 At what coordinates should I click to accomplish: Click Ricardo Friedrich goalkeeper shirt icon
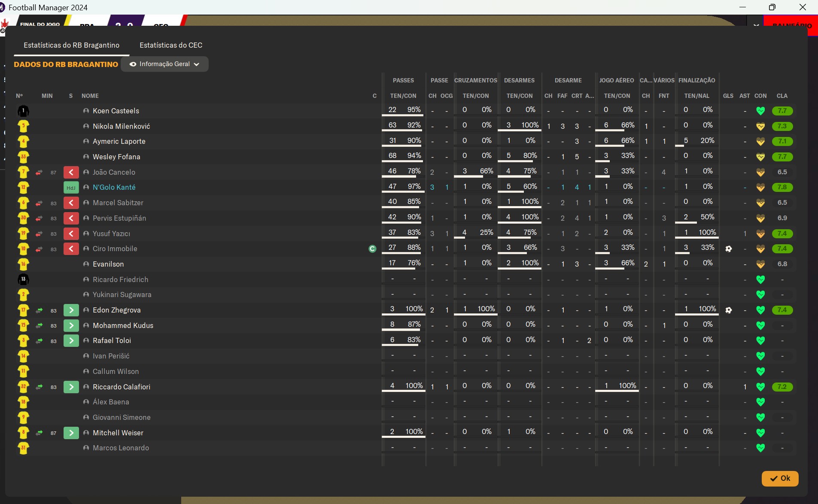click(23, 279)
